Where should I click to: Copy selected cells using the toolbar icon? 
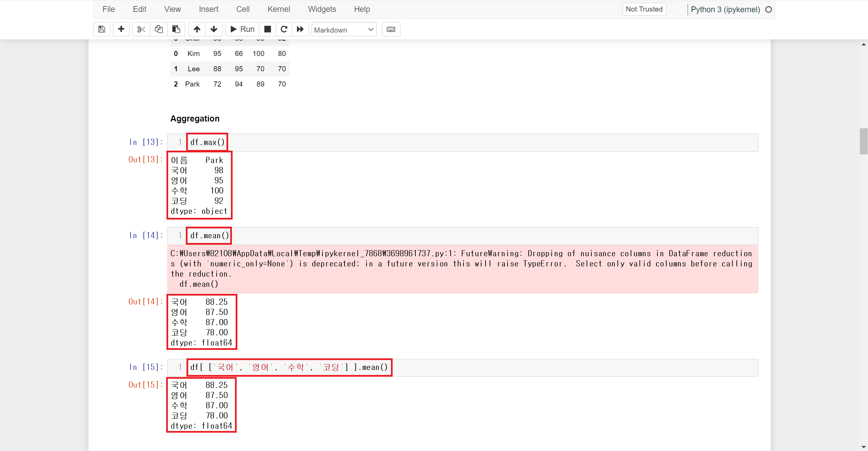click(159, 29)
